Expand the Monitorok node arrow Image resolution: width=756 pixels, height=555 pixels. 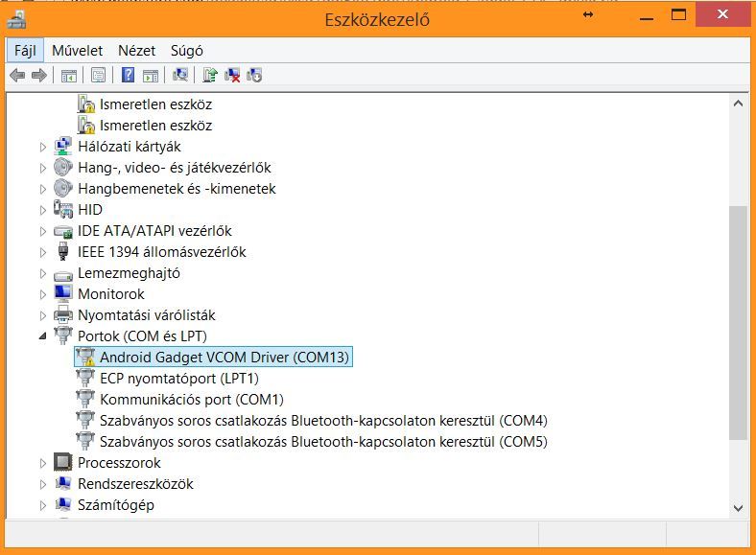pyautogui.click(x=43, y=294)
